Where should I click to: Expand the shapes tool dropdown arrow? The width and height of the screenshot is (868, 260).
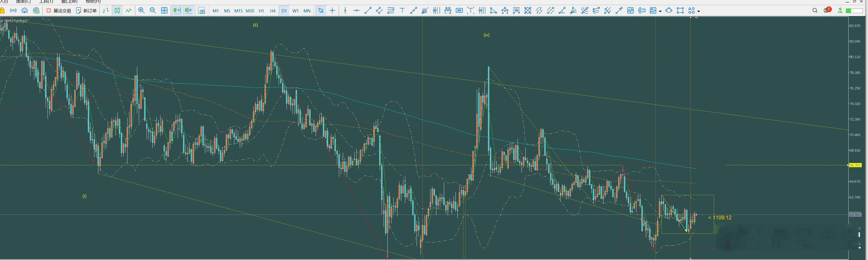click(699, 11)
